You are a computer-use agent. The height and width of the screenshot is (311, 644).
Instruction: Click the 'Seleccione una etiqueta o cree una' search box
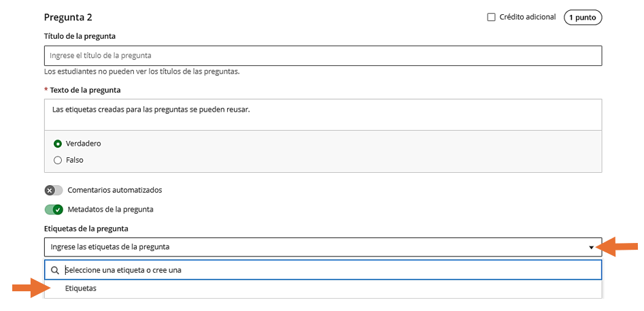click(x=330, y=270)
